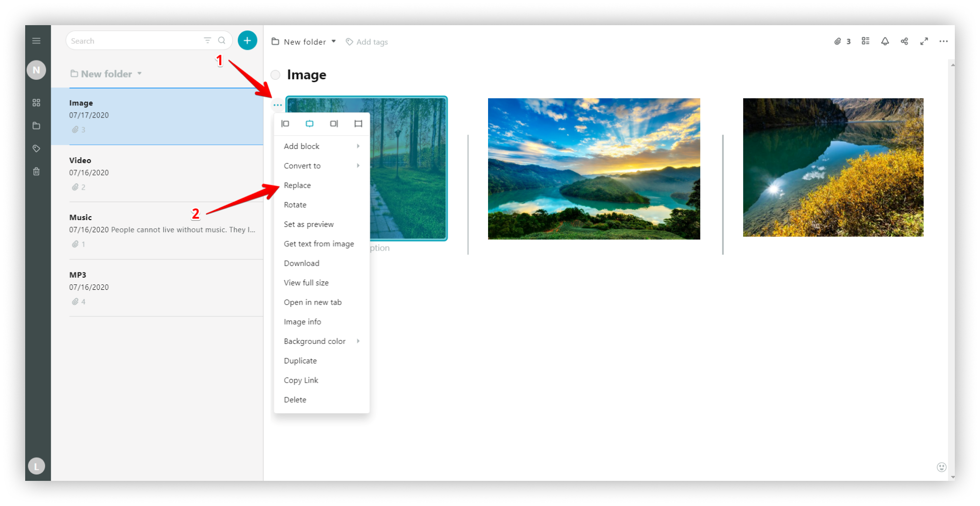Screen dimensions: 980x506
Task: Select View full size menu item
Action: (322, 283)
